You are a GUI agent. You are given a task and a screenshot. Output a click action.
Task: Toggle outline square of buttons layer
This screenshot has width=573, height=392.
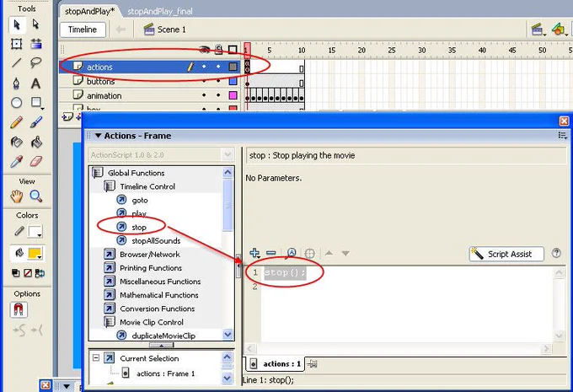click(233, 81)
